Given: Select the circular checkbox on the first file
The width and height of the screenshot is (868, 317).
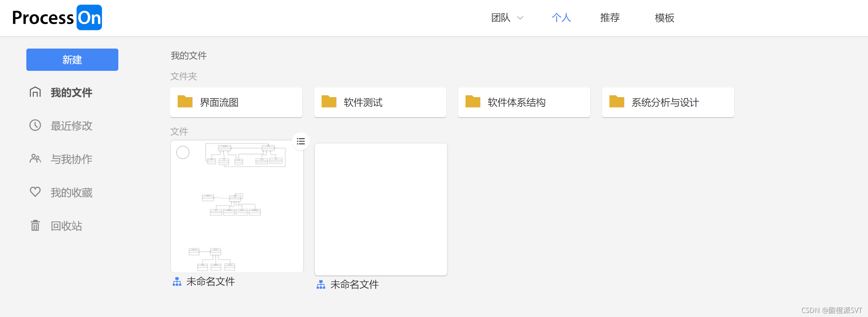Looking at the screenshot, I should point(183,152).
